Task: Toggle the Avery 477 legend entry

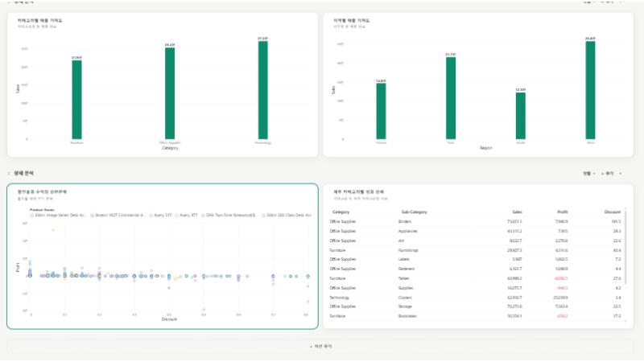Action: point(186,215)
